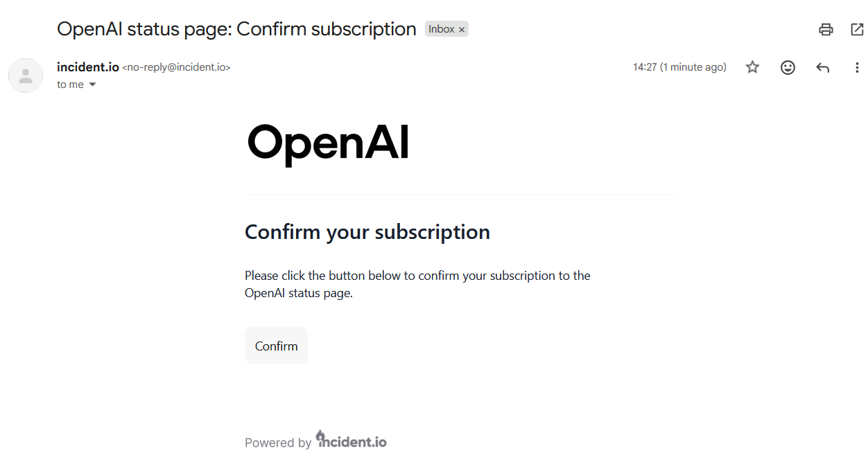Reply to the email using the arrow icon
The image size is (868, 462).
point(822,67)
